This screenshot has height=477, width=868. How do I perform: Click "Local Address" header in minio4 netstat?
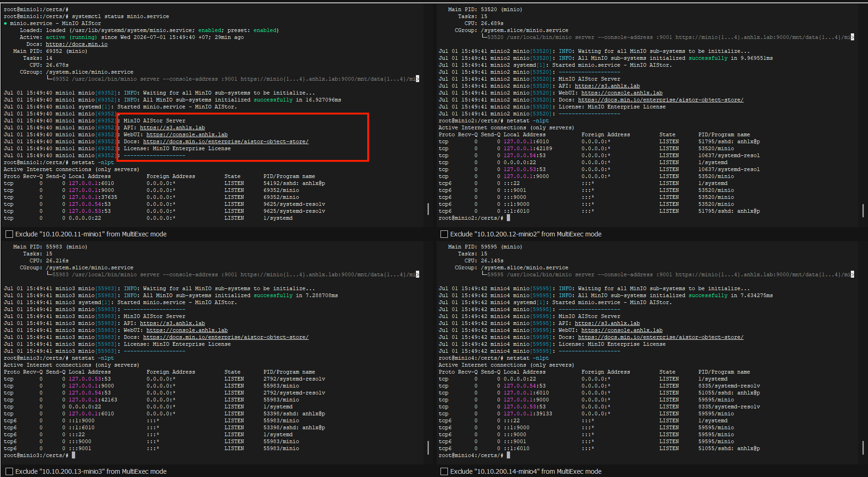524,372
